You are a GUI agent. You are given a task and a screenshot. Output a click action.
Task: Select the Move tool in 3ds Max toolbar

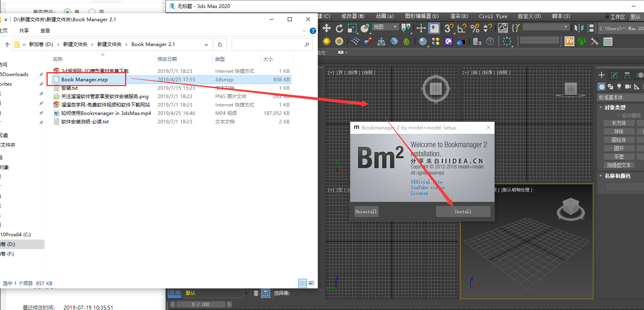327,28
